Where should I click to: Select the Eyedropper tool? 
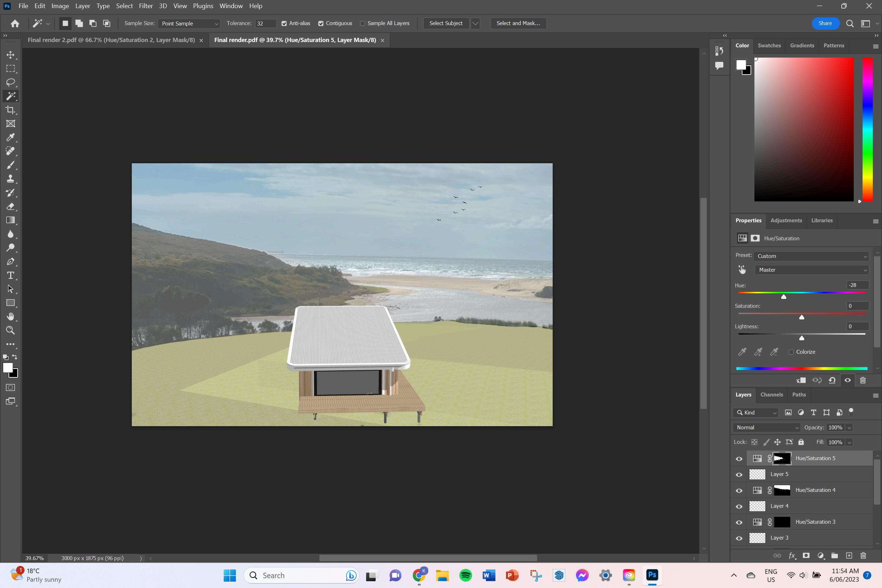pyautogui.click(x=11, y=137)
